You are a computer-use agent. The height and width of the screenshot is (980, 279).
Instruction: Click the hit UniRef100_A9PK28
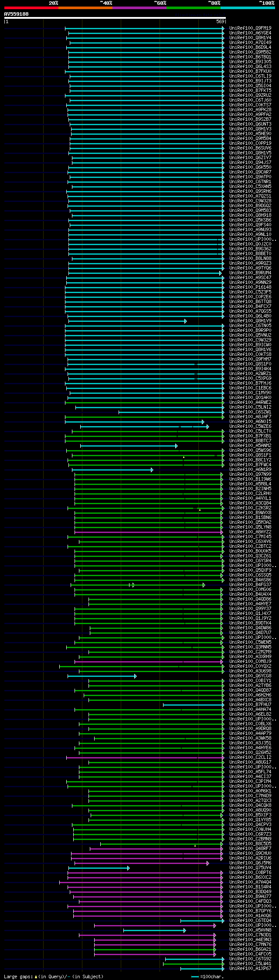[x=250, y=110]
